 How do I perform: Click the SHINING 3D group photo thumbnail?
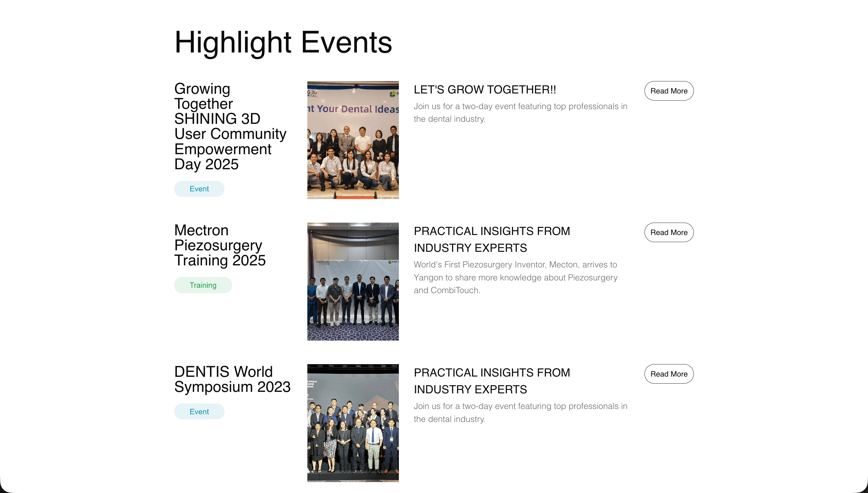click(353, 139)
